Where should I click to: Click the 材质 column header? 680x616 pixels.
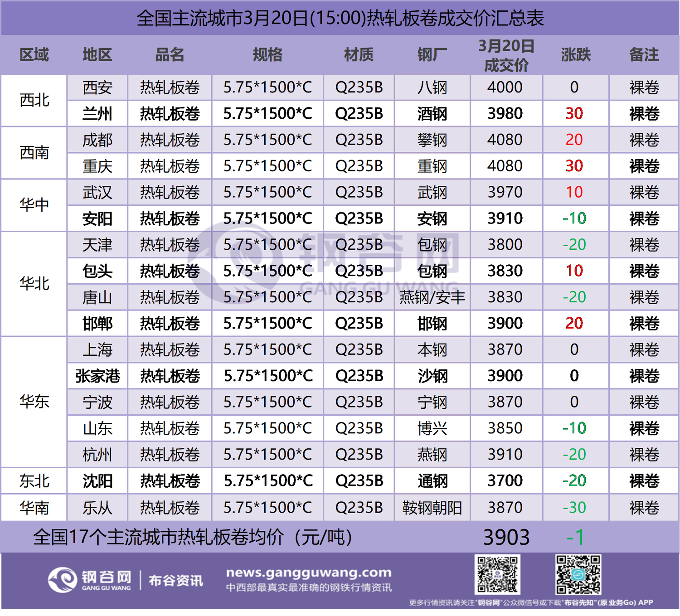[x=359, y=55]
